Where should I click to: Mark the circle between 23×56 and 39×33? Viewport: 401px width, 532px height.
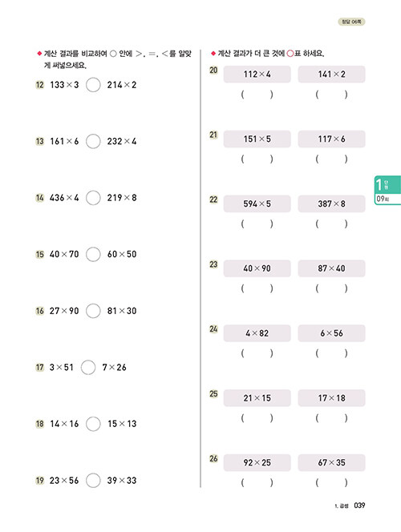point(93,481)
